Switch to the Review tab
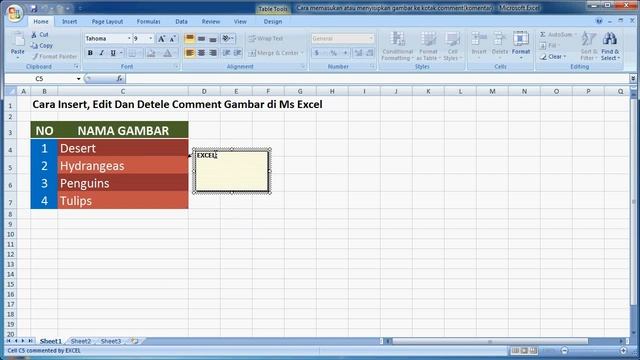Image resolution: width=640 pixels, height=360 pixels. point(211,22)
